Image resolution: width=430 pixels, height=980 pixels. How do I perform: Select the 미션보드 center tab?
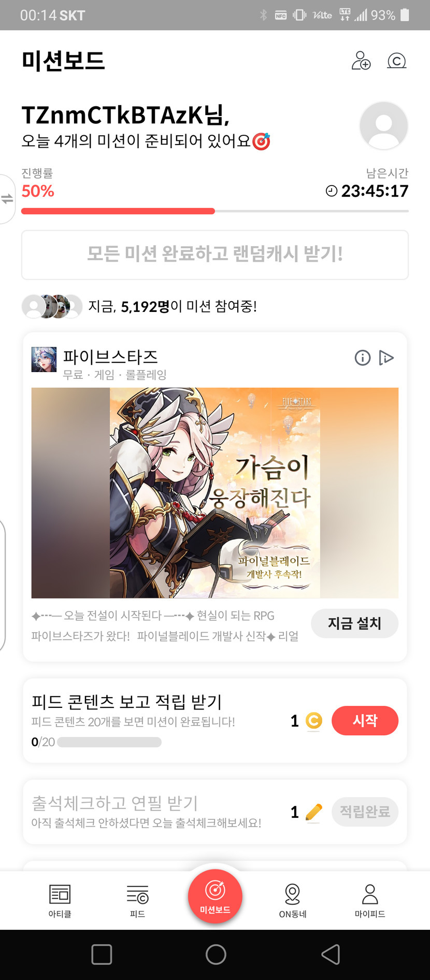(x=215, y=896)
